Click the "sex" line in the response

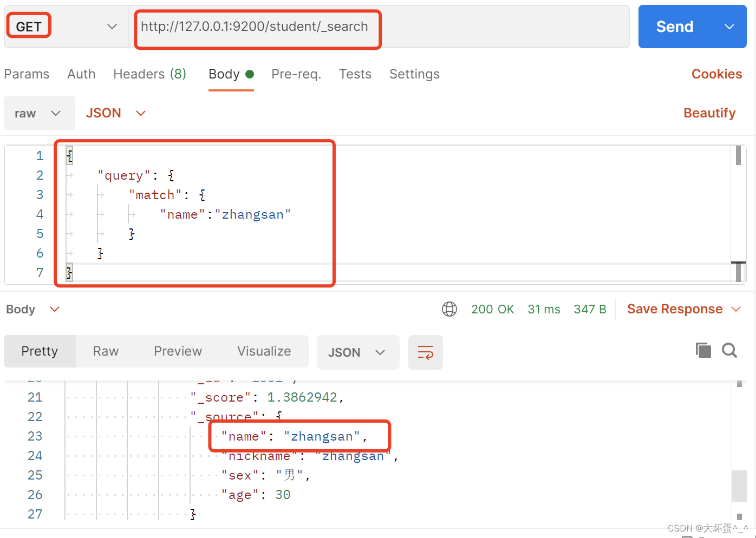(x=265, y=475)
